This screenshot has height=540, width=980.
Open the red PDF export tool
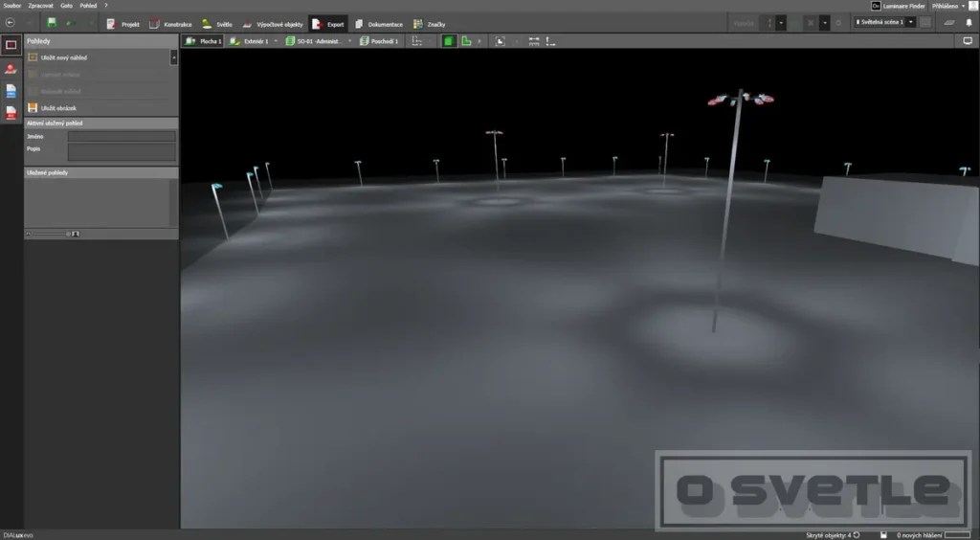tap(11, 113)
